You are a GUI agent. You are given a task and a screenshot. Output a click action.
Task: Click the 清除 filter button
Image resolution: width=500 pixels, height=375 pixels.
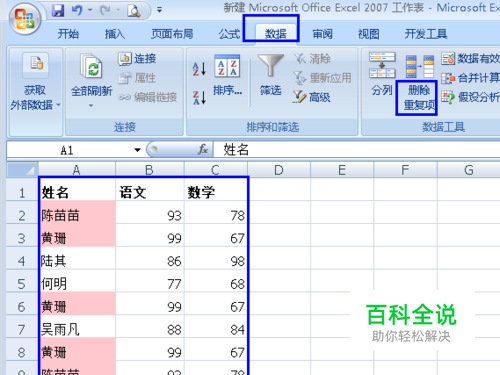click(313, 59)
